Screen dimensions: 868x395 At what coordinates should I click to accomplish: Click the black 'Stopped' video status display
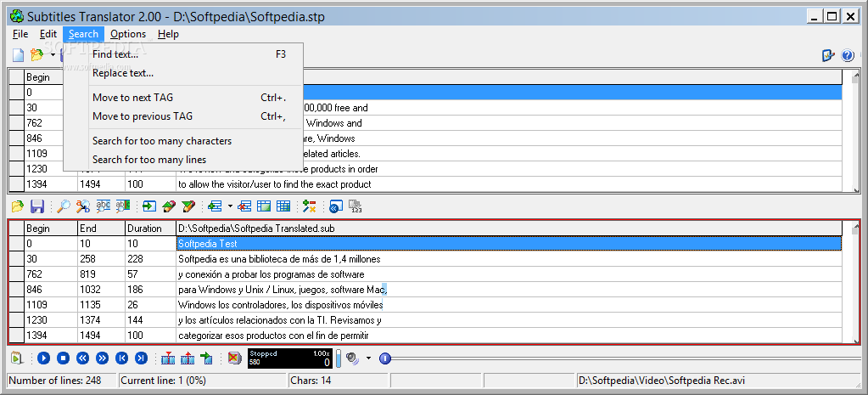(x=290, y=358)
